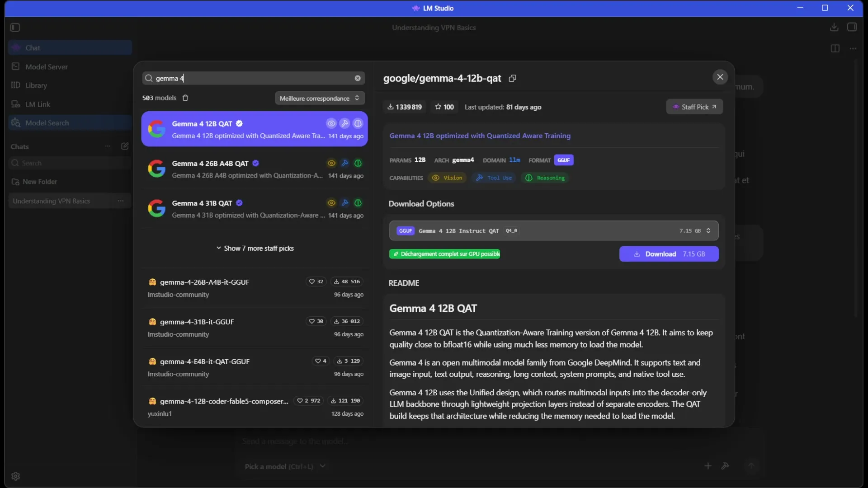Select Gemma 4 31B QAT result
868x488 pixels.
tap(254, 209)
